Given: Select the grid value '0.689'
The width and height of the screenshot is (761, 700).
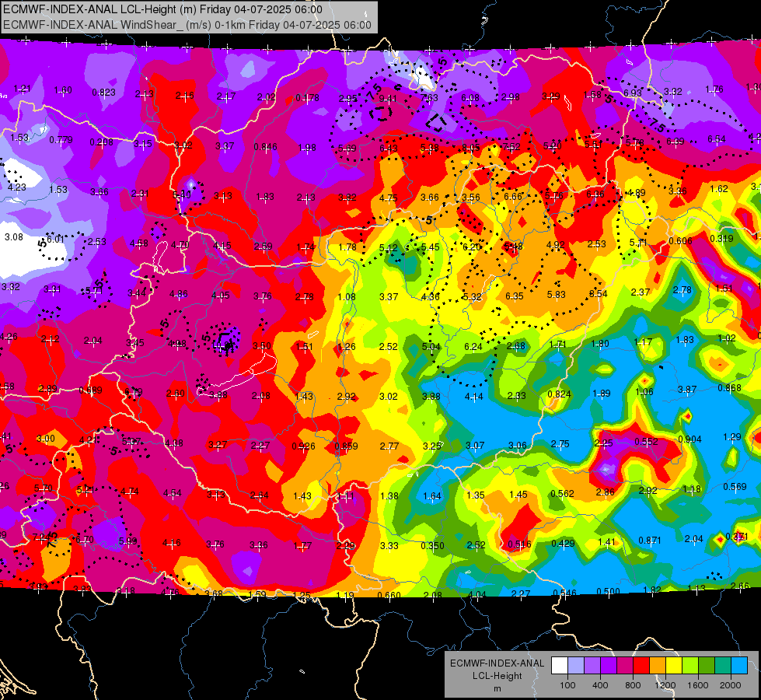Looking at the screenshot, I should tap(90, 390).
